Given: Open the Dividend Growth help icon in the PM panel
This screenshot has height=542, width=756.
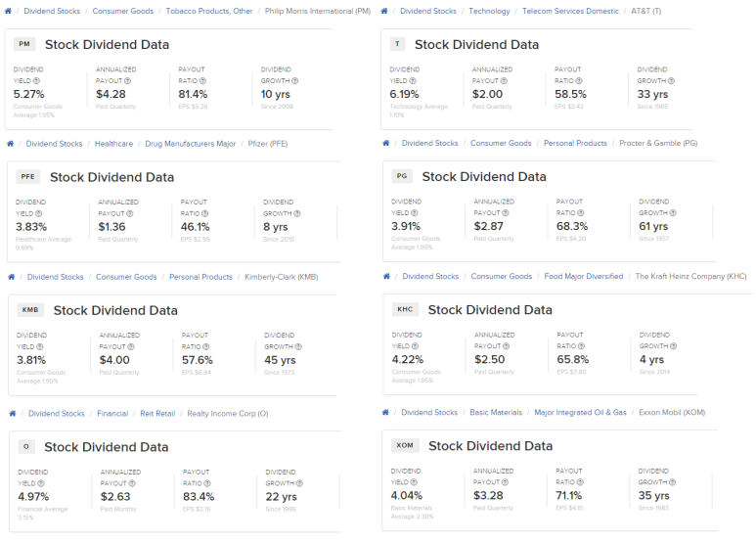Looking at the screenshot, I should tap(294, 81).
